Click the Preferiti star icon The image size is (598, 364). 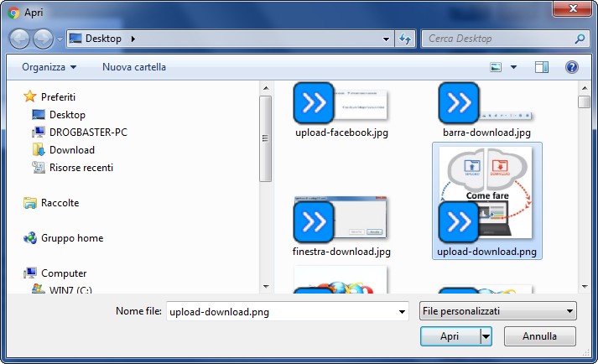[29, 96]
